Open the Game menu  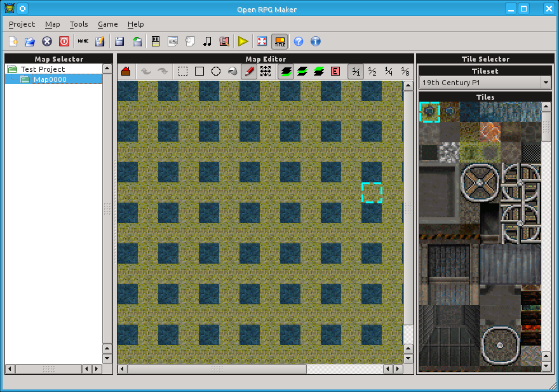[x=107, y=24]
